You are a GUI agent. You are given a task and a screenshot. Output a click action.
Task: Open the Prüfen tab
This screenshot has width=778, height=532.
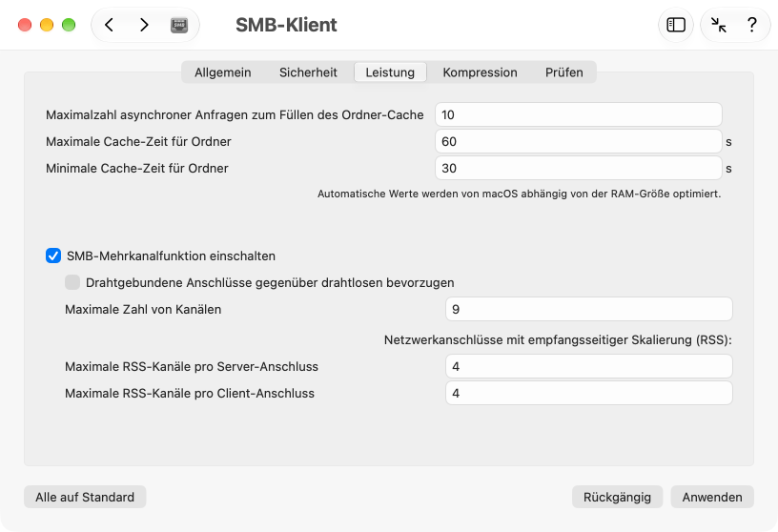click(x=564, y=72)
